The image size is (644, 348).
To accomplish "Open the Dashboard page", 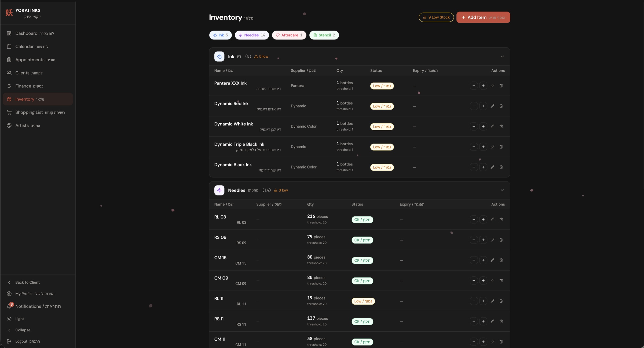I will [38, 34].
